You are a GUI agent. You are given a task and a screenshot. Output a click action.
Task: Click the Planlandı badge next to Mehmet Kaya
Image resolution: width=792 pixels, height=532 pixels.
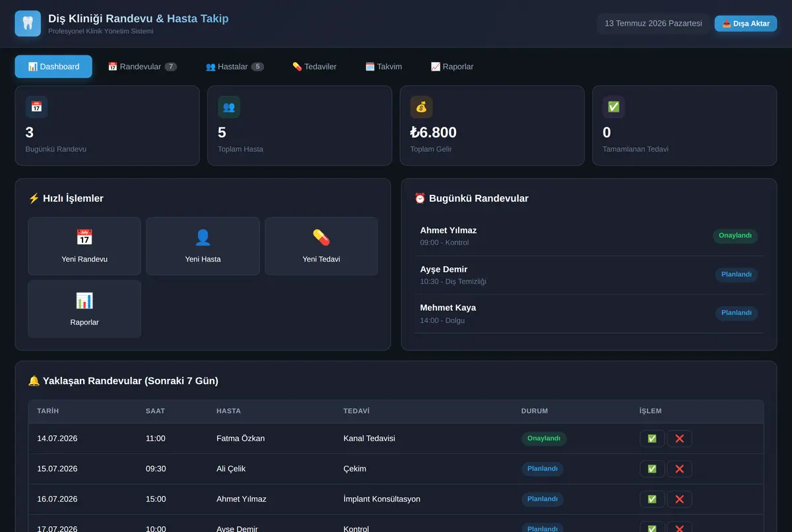pos(737,313)
